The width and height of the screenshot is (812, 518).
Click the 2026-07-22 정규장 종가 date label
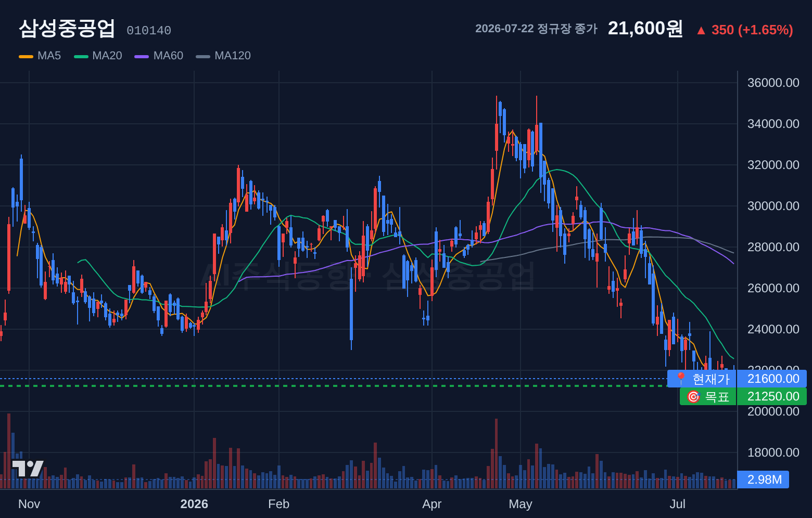[x=536, y=29]
